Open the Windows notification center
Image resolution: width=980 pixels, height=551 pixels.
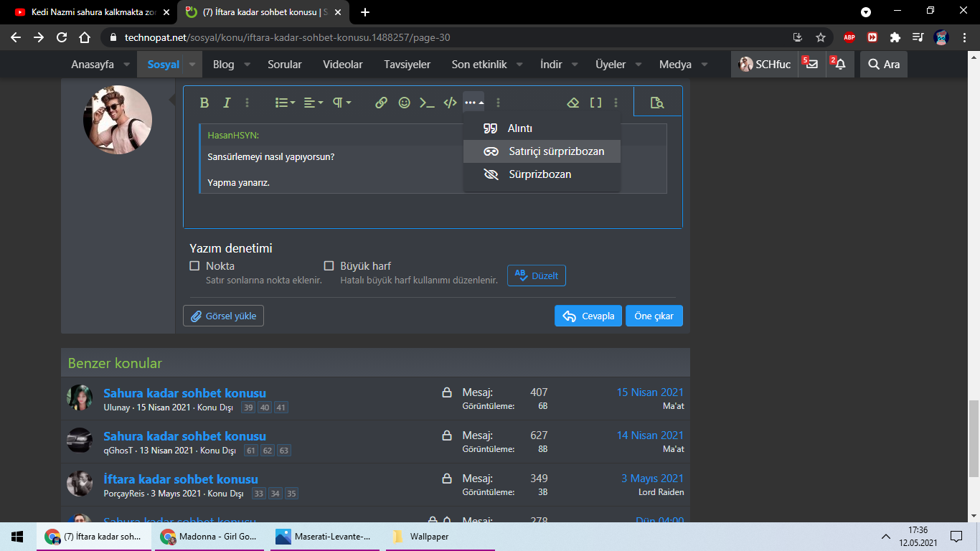[956, 537]
